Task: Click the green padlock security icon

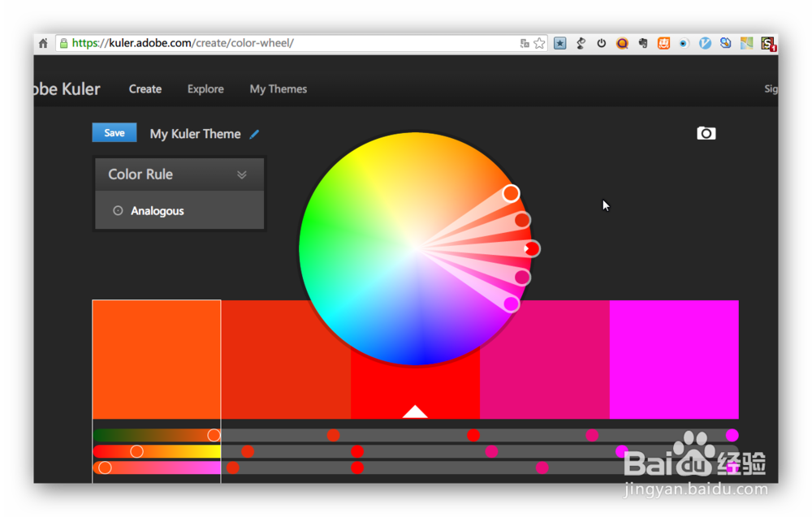Action: (x=63, y=44)
